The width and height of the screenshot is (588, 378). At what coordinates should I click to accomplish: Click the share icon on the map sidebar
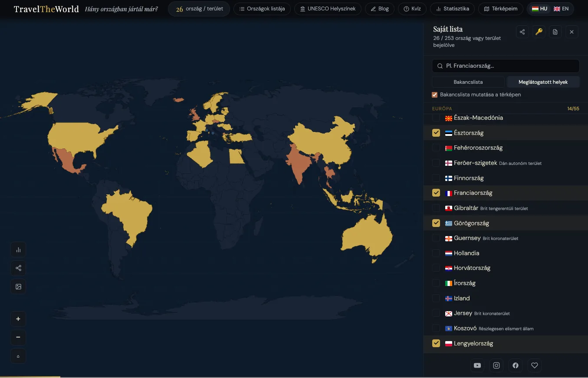pyautogui.click(x=18, y=268)
